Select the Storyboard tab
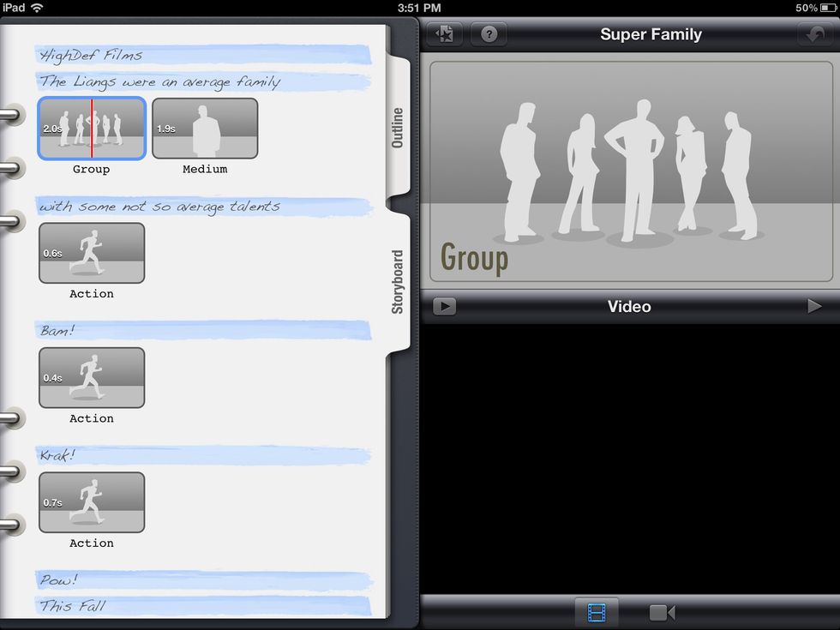The image size is (840, 630). pyautogui.click(x=398, y=281)
